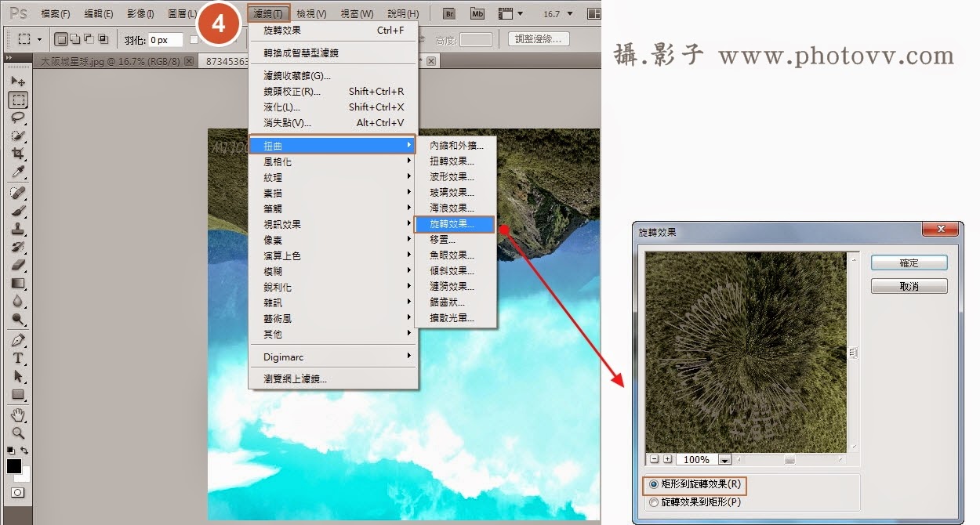Select 旋轉效果到矩形(P) radio option
The image size is (980, 525).
click(695, 502)
